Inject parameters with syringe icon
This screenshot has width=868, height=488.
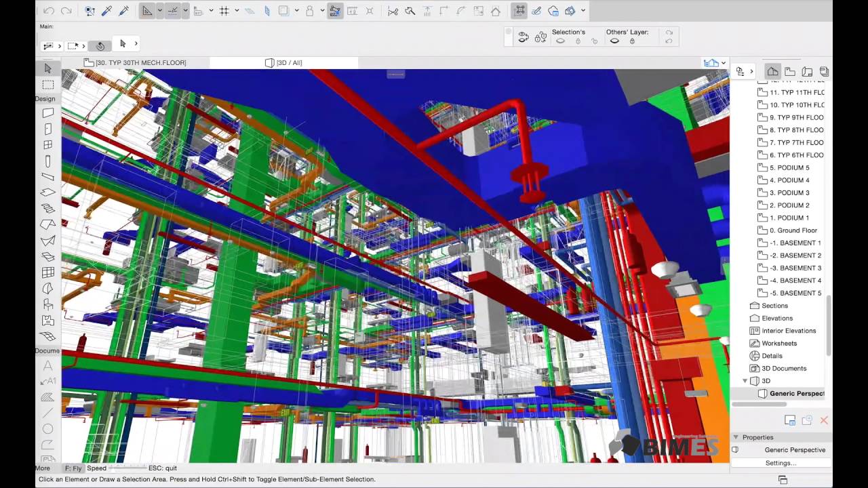point(123,11)
